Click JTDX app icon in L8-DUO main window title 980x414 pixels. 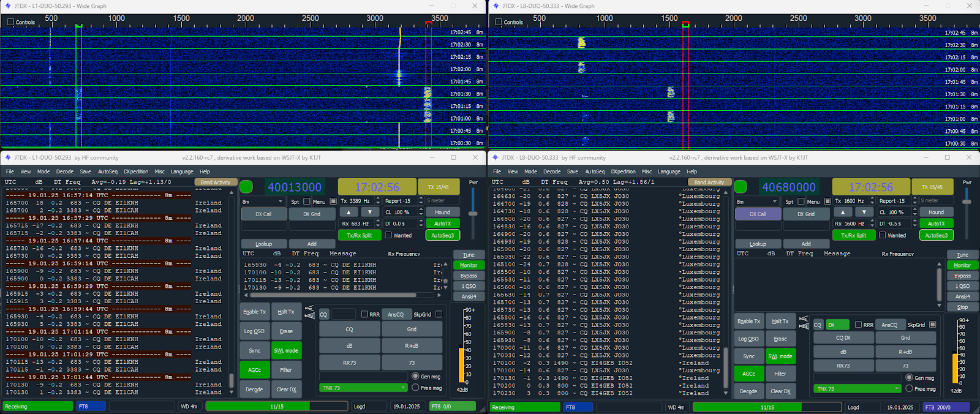(x=496, y=157)
